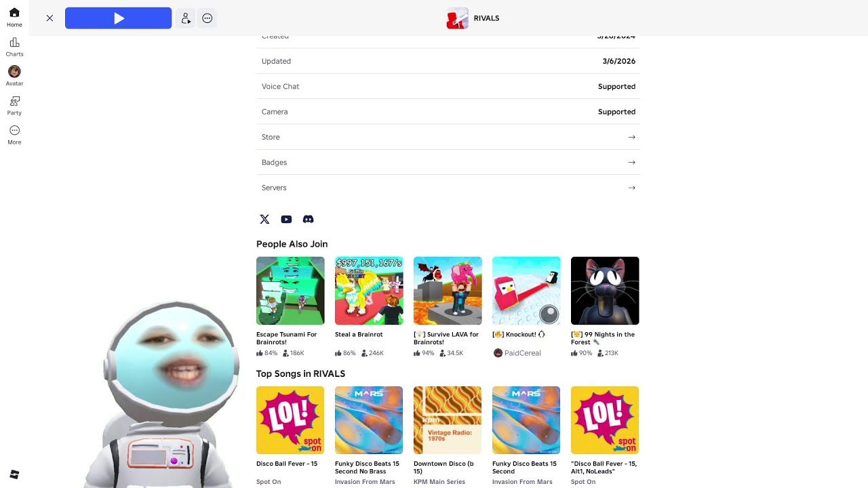
Task: Open the More sidebar menu
Action: tap(14, 134)
